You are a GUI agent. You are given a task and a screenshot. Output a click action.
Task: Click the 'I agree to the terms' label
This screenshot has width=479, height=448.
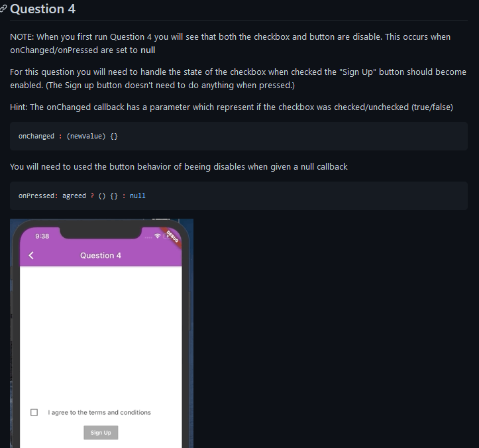(99, 413)
